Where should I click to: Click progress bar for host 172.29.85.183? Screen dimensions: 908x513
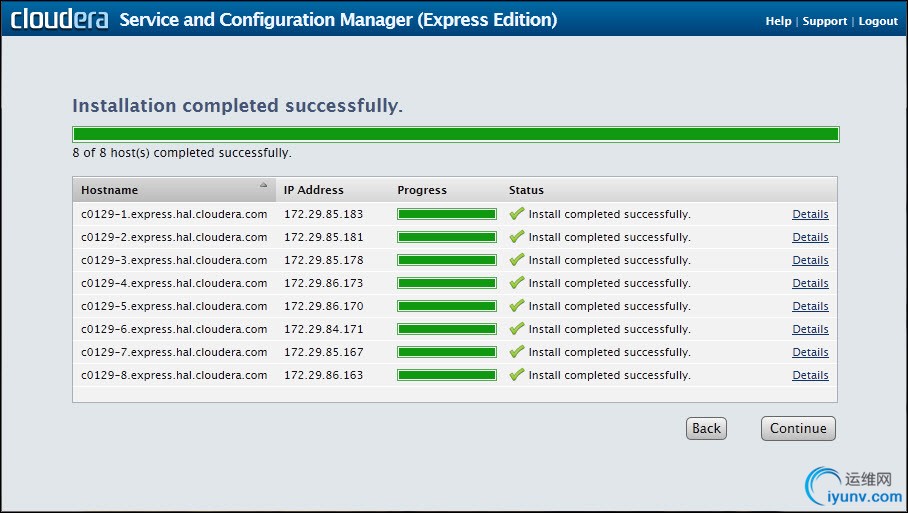(x=446, y=214)
